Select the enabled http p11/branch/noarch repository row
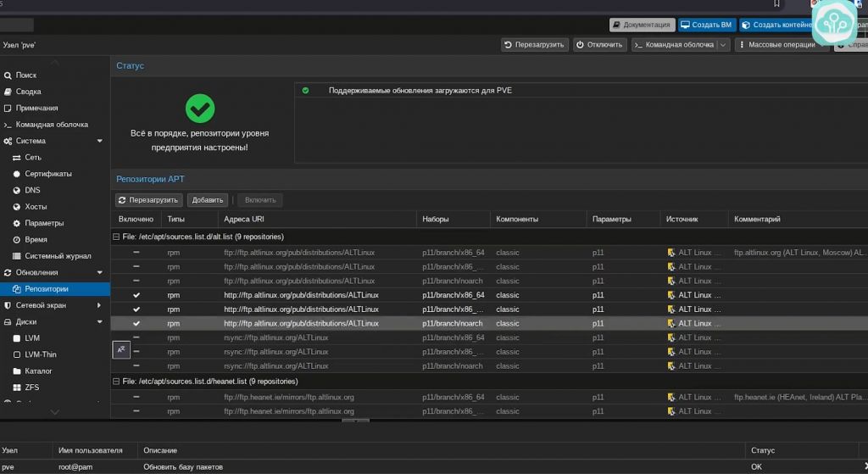The image size is (868, 474). coord(489,323)
